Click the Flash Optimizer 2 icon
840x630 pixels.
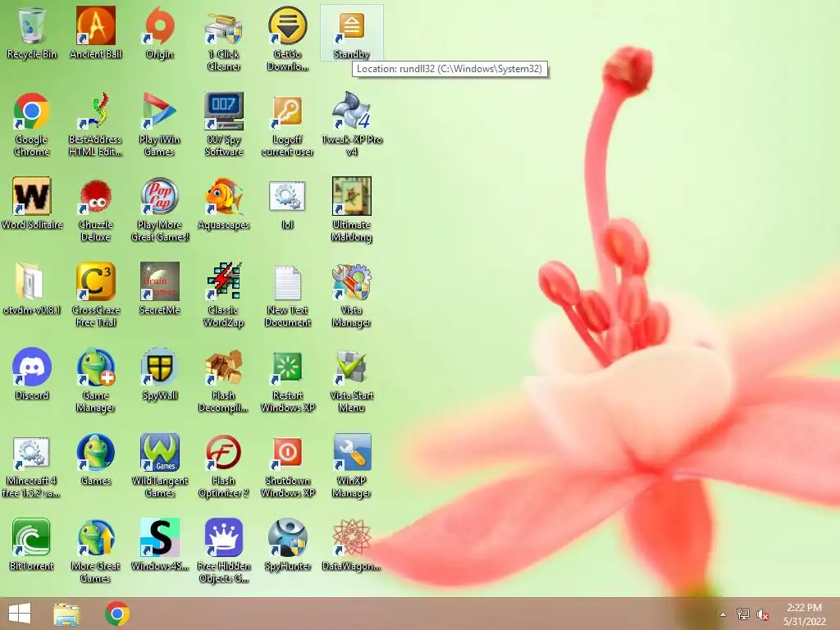tap(223, 452)
